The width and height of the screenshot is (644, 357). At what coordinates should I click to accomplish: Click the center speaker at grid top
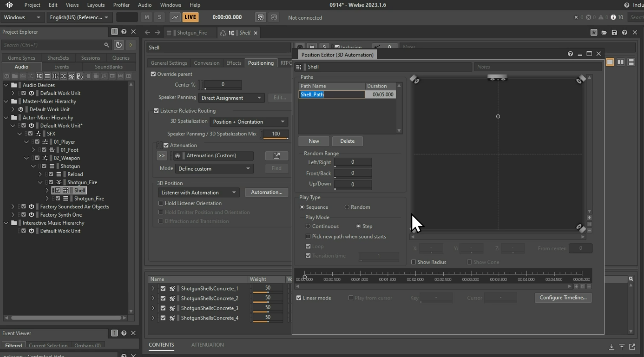pyautogui.click(x=497, y=78)
